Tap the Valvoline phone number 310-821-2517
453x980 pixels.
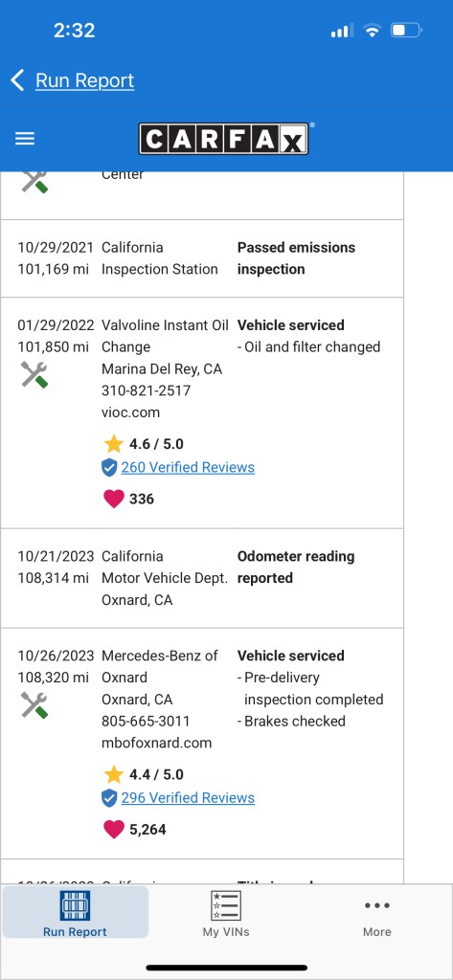(x=146, y=390)
